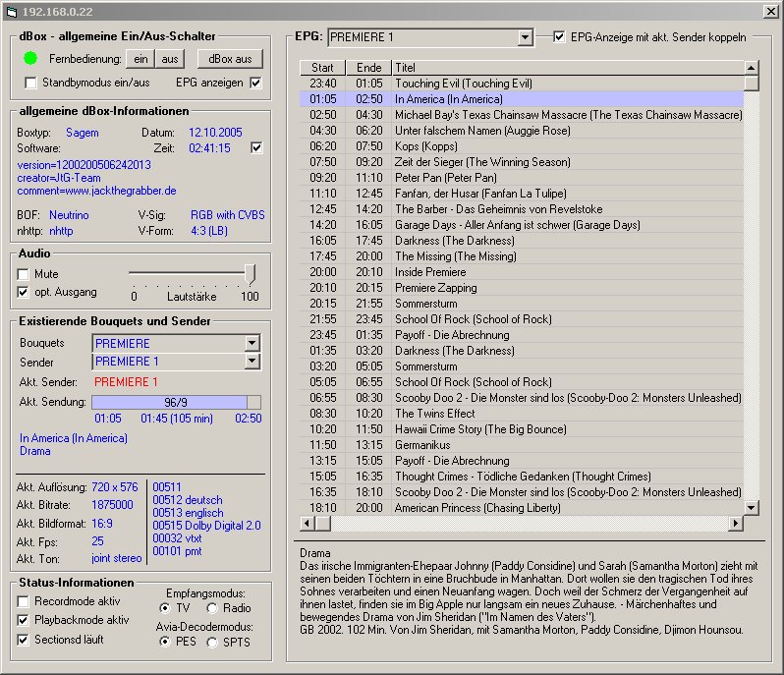Select the PES decoder mode radio

164,642
